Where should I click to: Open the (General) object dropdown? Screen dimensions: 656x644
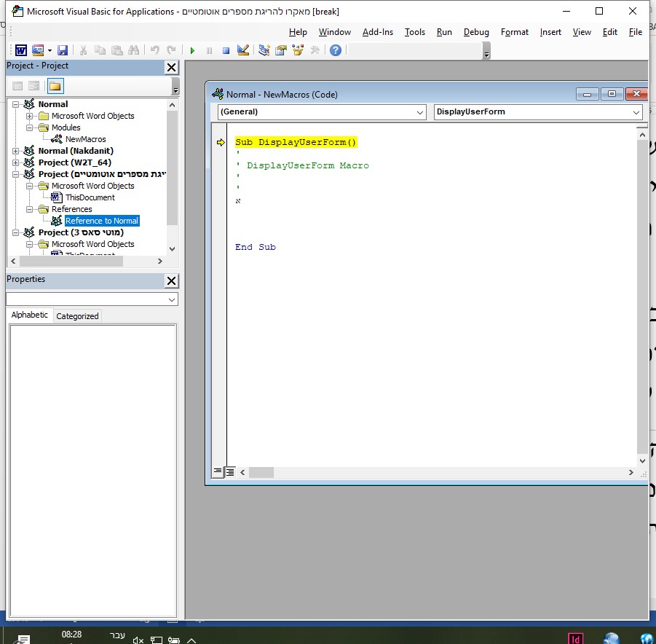pyautogui.click(x=420, y=112)
